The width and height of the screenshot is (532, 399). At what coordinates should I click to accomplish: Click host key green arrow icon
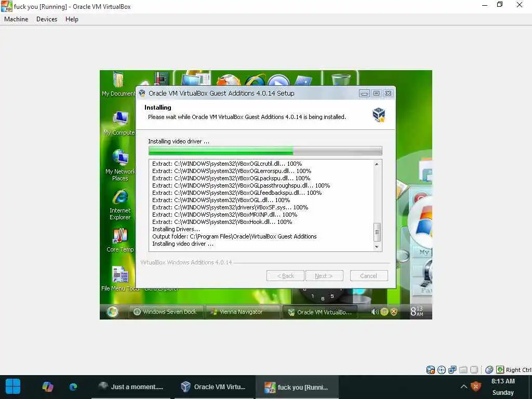(500, 370)
